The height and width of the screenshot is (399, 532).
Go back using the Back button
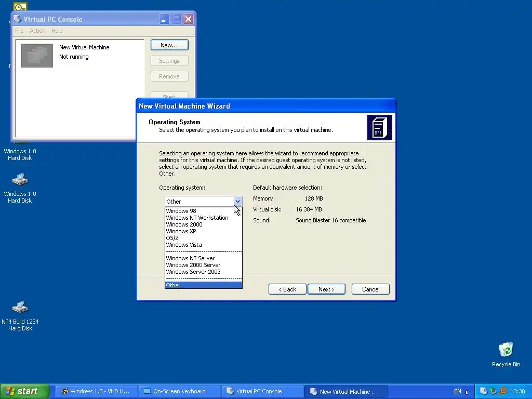tap(287, 289)
